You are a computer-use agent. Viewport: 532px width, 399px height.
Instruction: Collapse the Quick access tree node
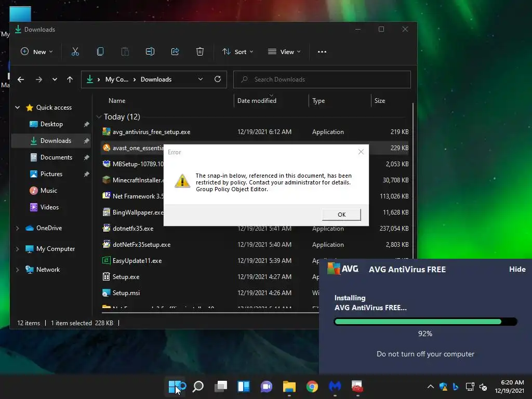[x=17, y=108]
